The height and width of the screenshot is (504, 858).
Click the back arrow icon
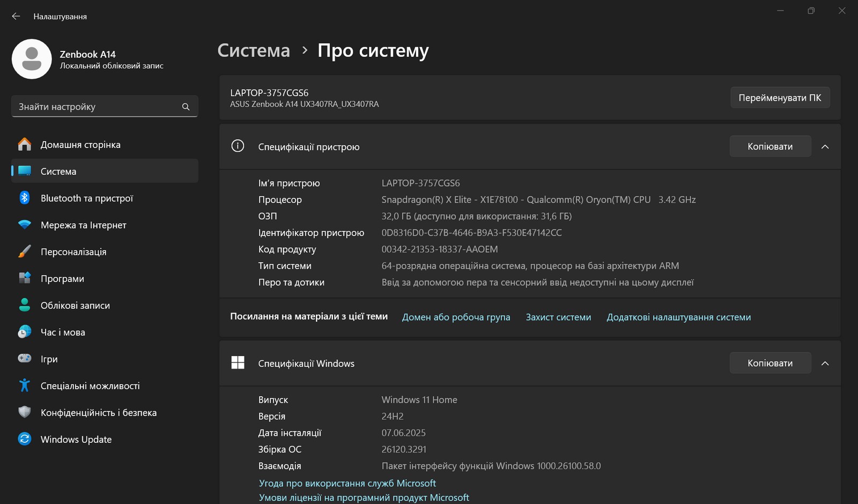tap(16, 17)
